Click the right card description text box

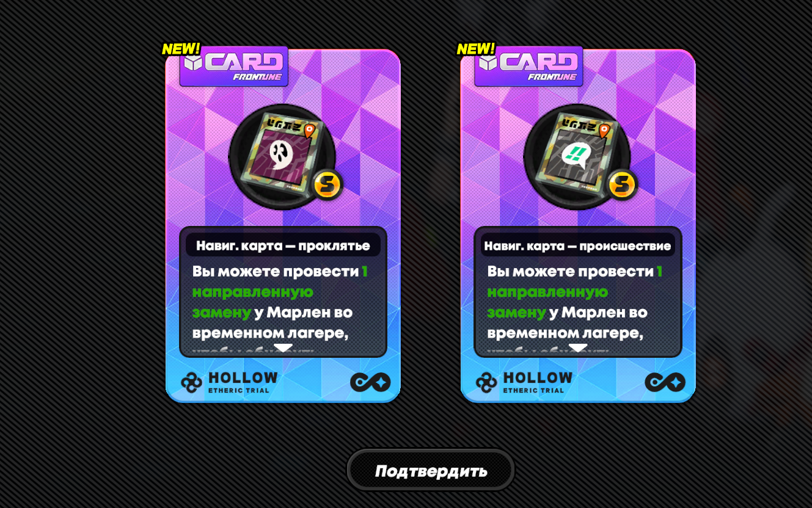click(578, 292)
